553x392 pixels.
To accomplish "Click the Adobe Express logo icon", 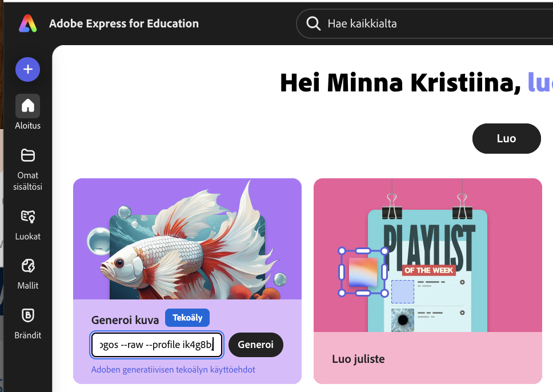I will [27, 23].
